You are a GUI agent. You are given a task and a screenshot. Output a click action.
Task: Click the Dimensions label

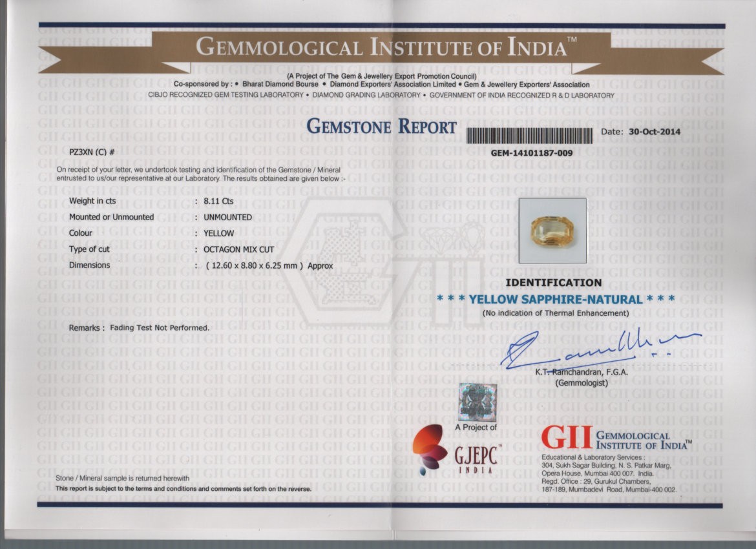tap(89, 265)
